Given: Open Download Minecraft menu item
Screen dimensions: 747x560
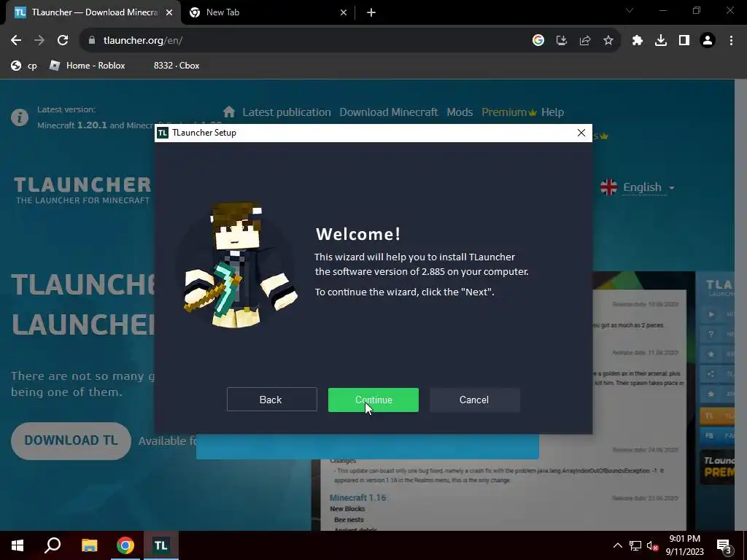Looking at the screenshot, I should point(388,112).
